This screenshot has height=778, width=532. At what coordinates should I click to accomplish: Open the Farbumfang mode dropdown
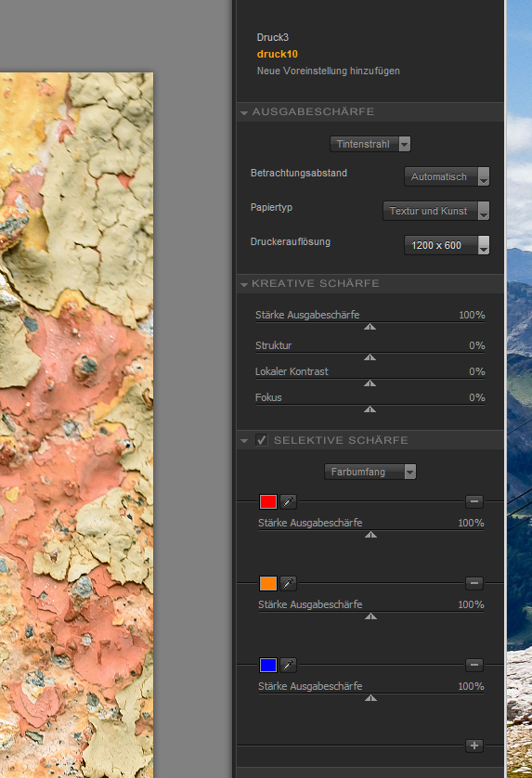[370, 472]
